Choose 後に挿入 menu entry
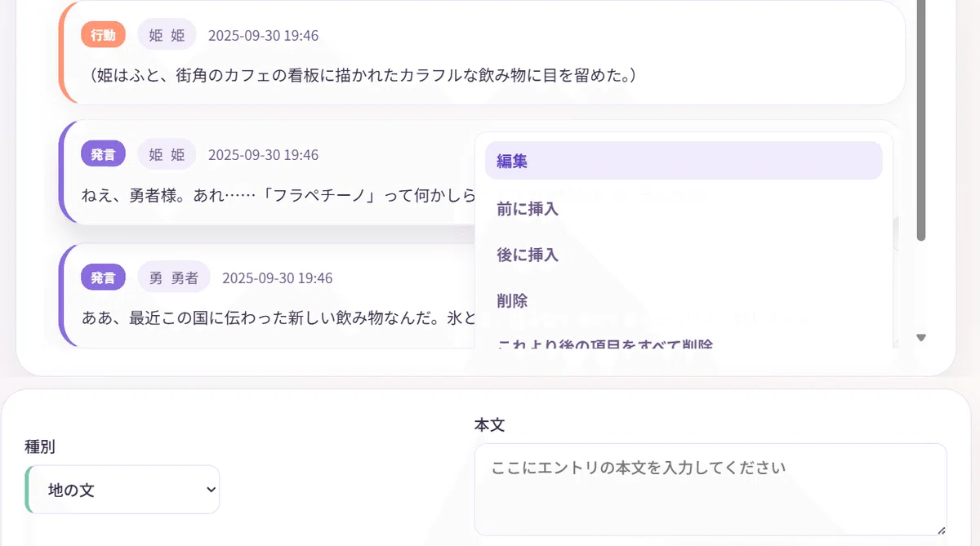 click(x=684, y=255)
